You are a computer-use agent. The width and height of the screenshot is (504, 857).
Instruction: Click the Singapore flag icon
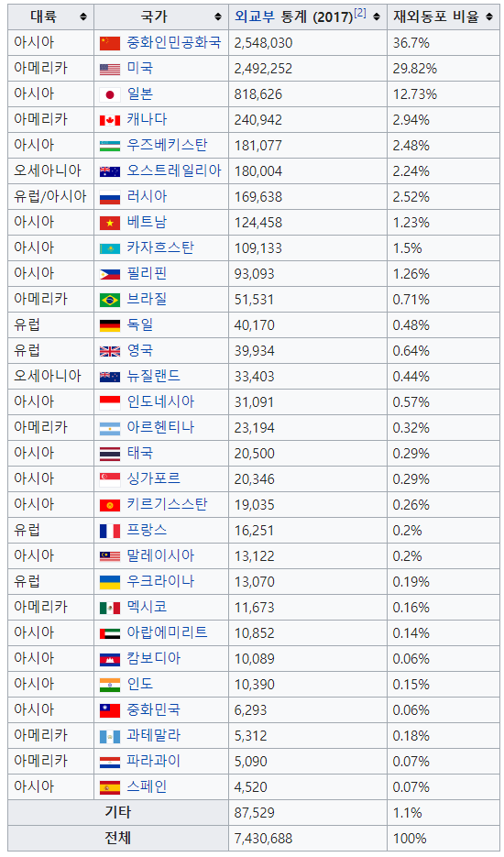(x=110, y=479)
